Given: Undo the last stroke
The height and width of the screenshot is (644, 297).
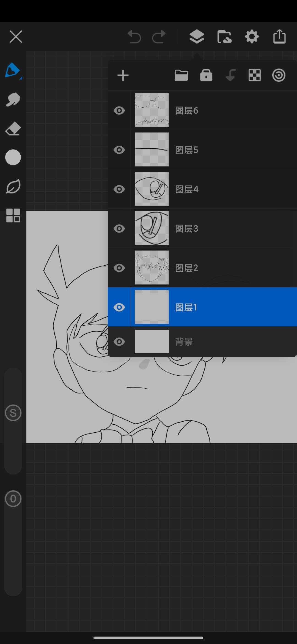Looking at the screenshot, I should pos(134,37).
